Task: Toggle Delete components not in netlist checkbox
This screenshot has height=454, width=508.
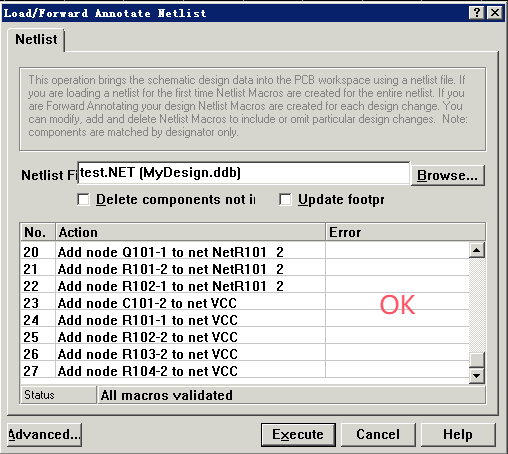Action: click(83, 199)
